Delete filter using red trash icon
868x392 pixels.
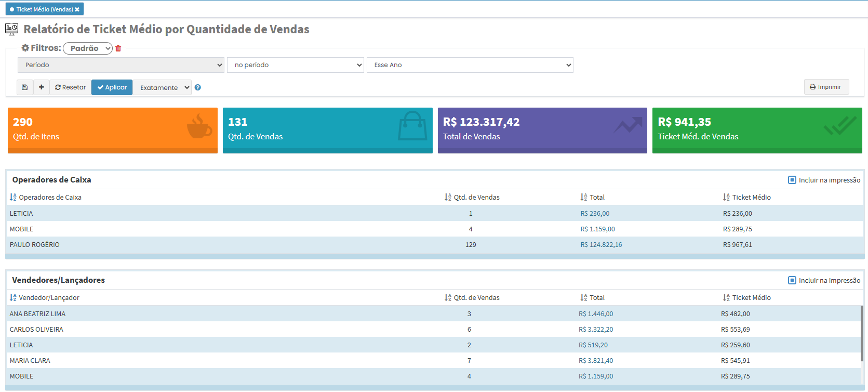coord(118,48)
